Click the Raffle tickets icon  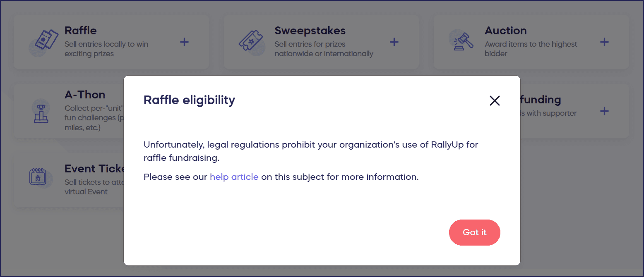44,41
